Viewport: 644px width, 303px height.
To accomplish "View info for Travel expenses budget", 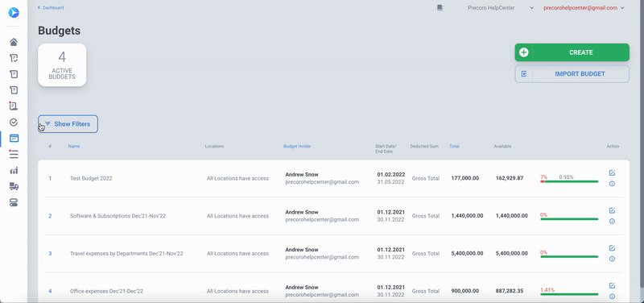I will 612,259.
